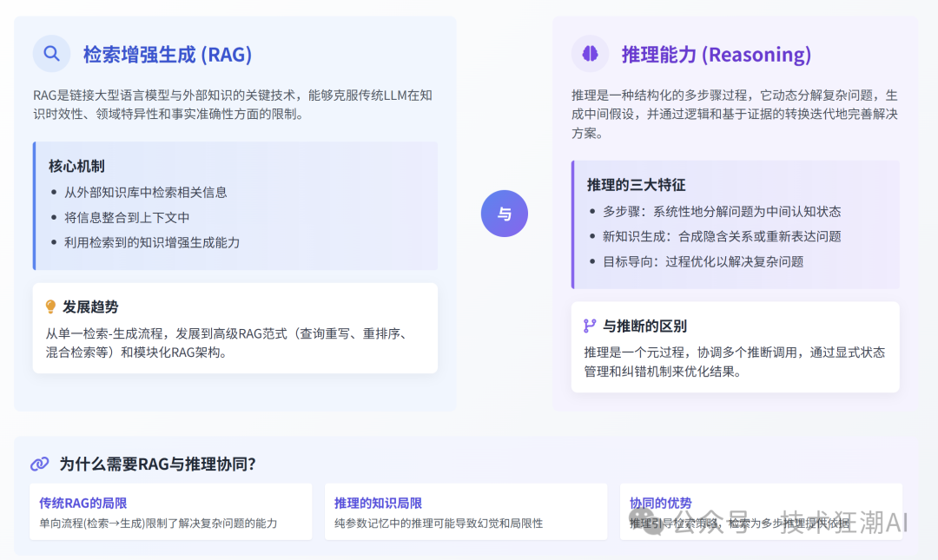This screenshot has height=560, width=938.
Task: Click the brain icon beside 推理能力 (Reasoning)
Action: point(590,54)
